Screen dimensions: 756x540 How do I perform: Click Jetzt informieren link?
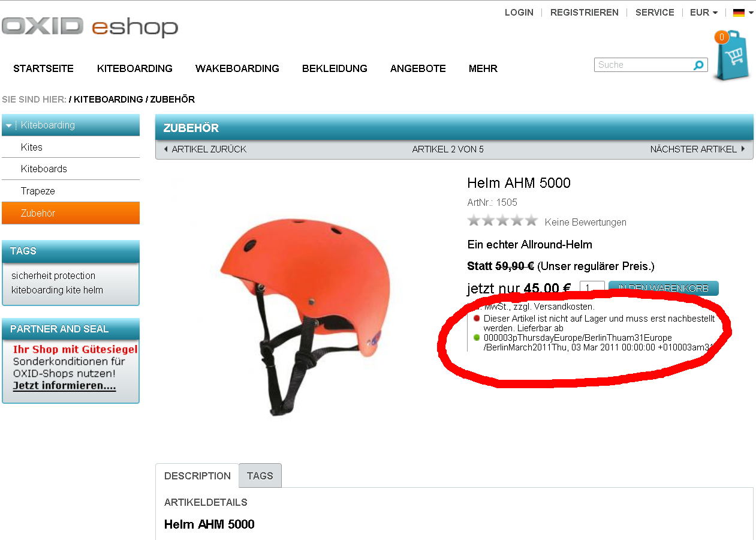tap(64, 385)
